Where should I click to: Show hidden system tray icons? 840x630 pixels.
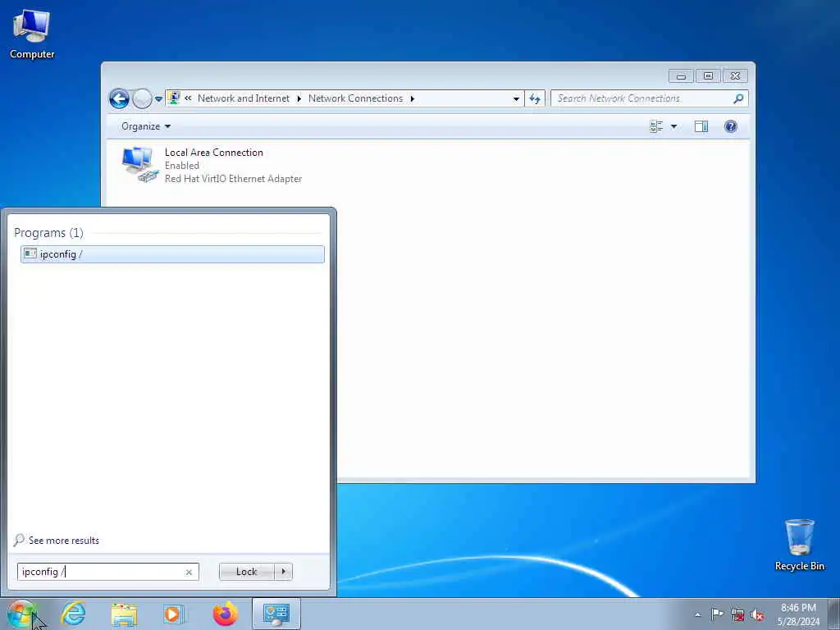click(697, 614)
